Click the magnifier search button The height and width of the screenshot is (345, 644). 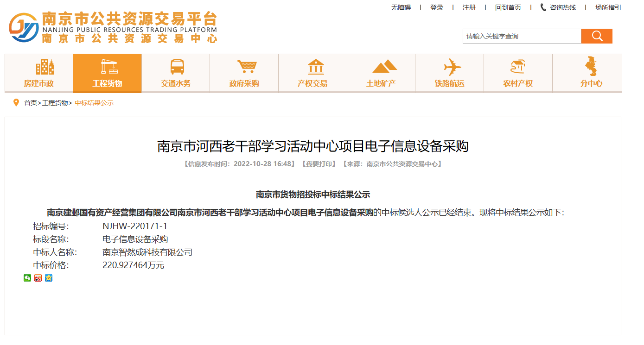[597, 36]
